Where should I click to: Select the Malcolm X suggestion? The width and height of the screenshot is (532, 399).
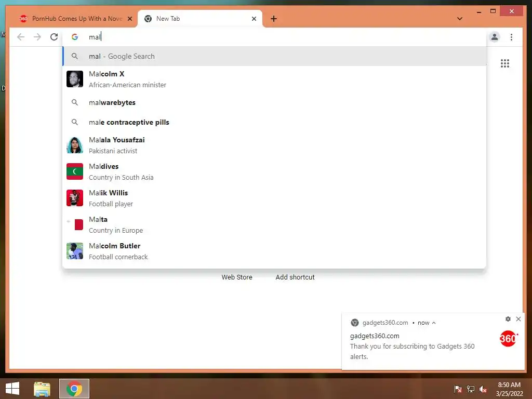click(274, 79)
